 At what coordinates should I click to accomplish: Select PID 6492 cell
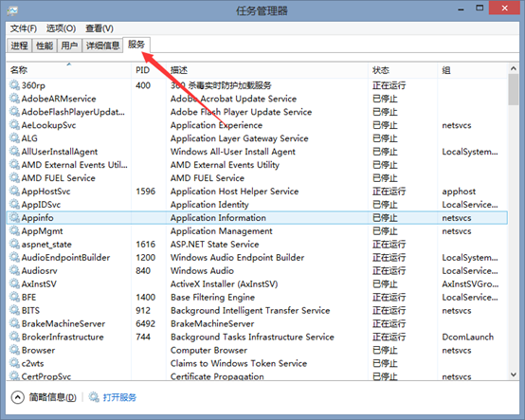point(146,323)
